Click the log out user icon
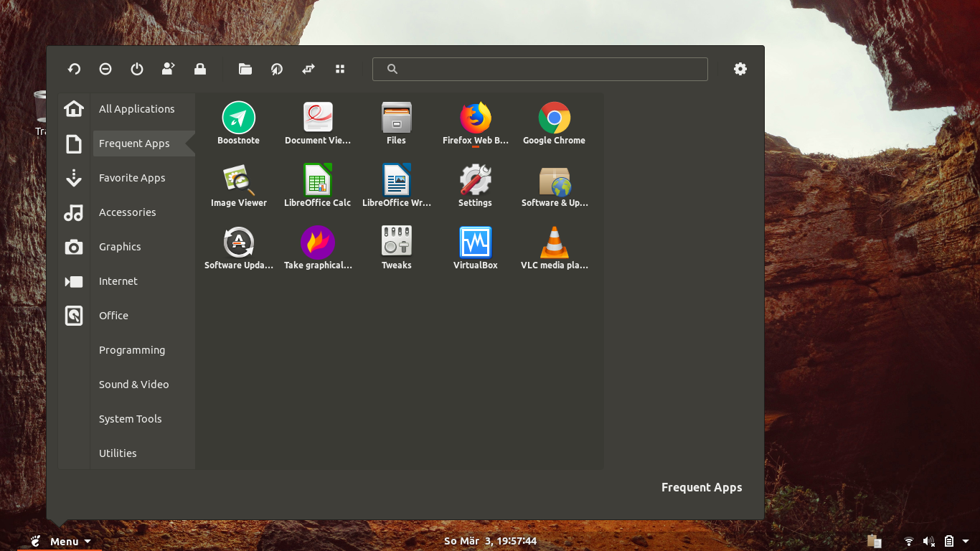Screen dimensions: 980x551 [x=169, y=69]
